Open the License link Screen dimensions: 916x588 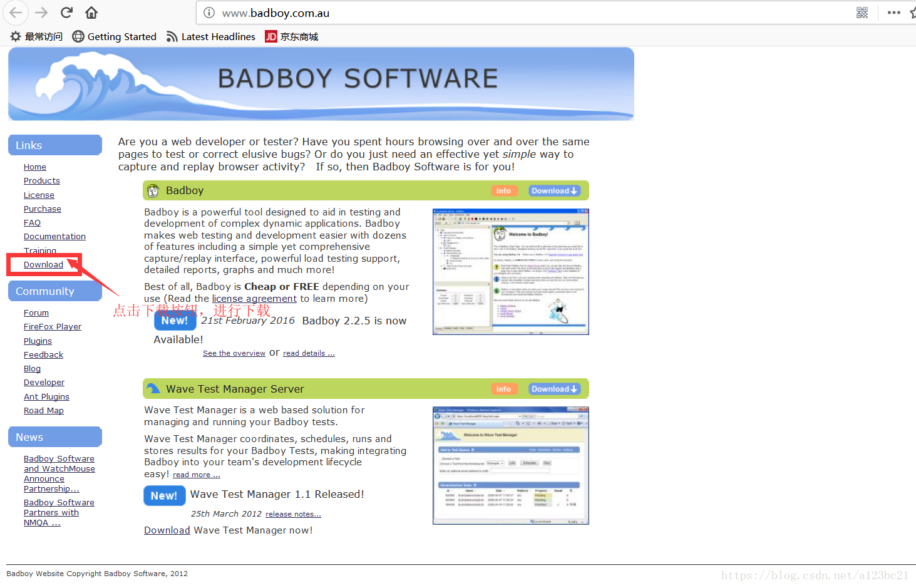tap(39, 195)
